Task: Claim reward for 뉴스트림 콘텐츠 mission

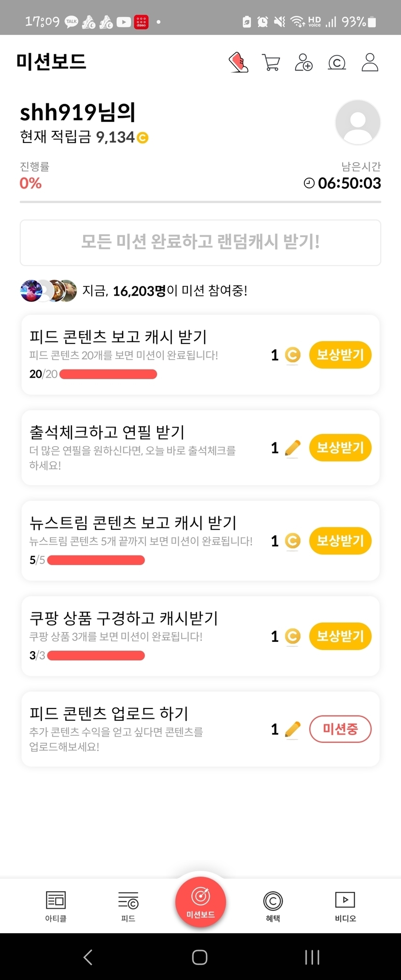Action: (340, 540)
